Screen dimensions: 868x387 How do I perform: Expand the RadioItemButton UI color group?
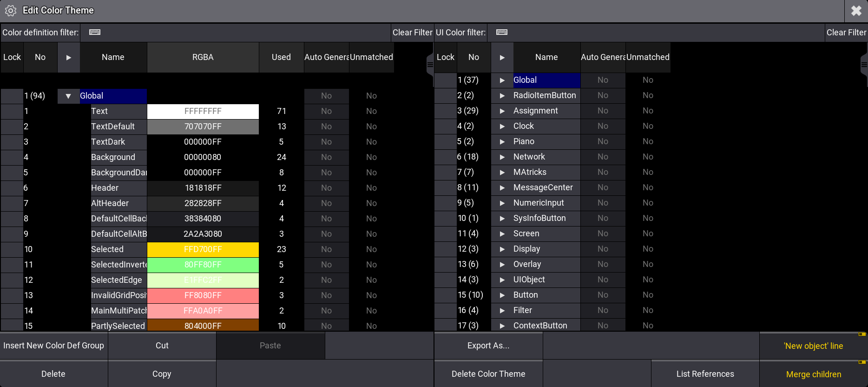[x=502, y=95]
